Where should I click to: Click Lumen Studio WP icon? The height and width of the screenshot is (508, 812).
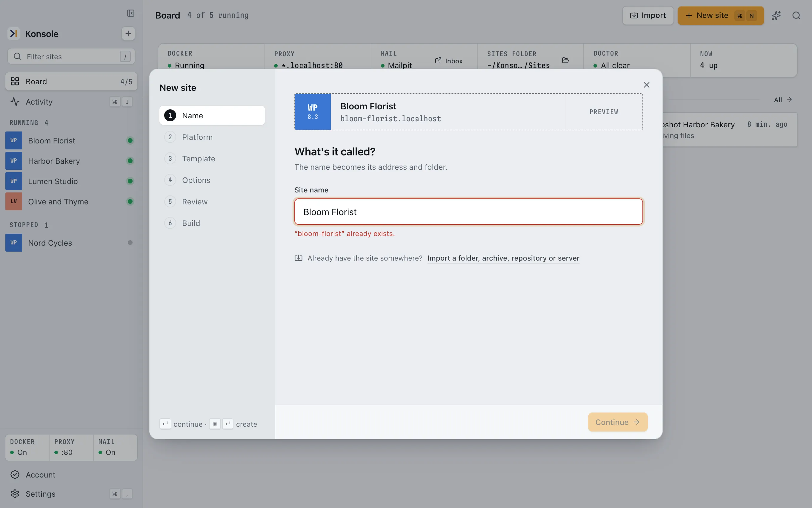(x=14, y=181)
